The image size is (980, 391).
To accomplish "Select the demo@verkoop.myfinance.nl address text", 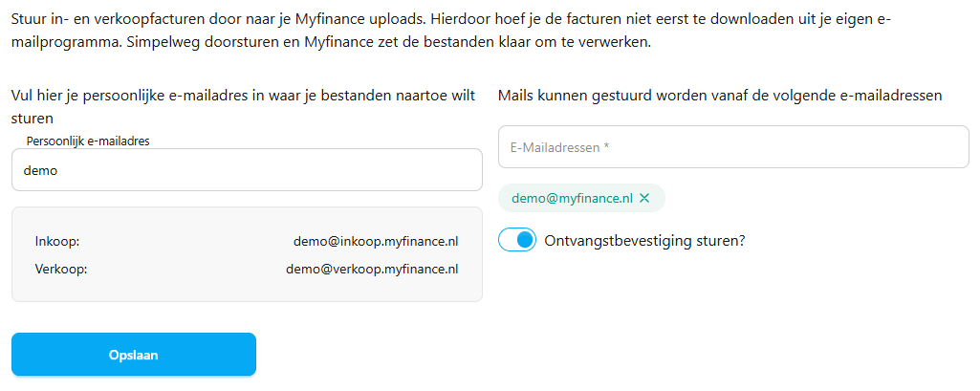I will (373, 270).
